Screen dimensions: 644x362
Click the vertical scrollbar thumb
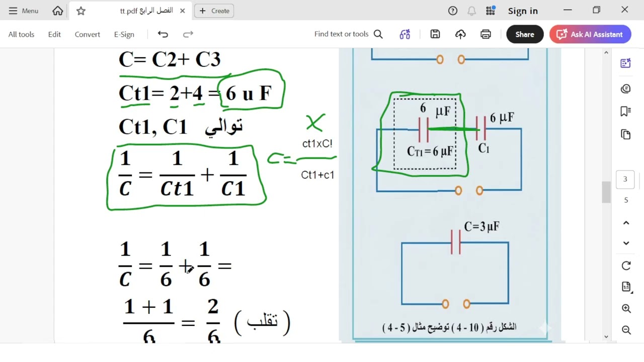coord(606,192)
